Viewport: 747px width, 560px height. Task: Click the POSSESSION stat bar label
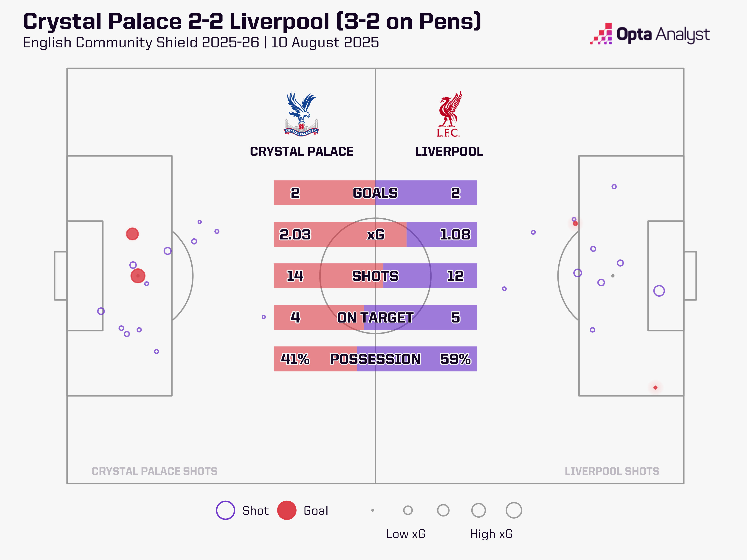pos(375,359)
